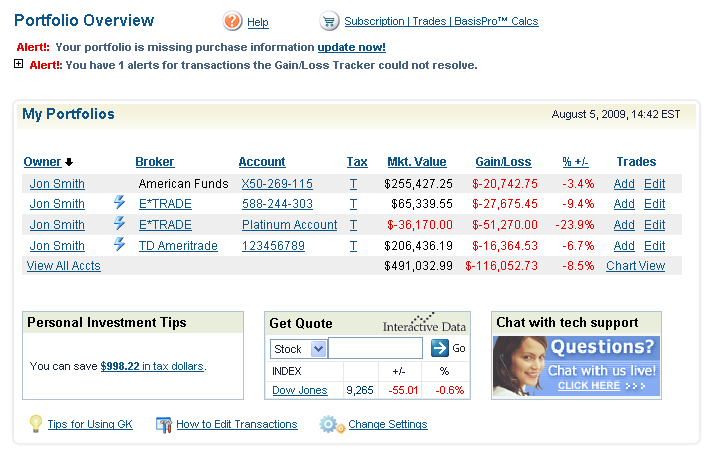Open Jon Smith in TD Ameritrade row

point(57,246)
